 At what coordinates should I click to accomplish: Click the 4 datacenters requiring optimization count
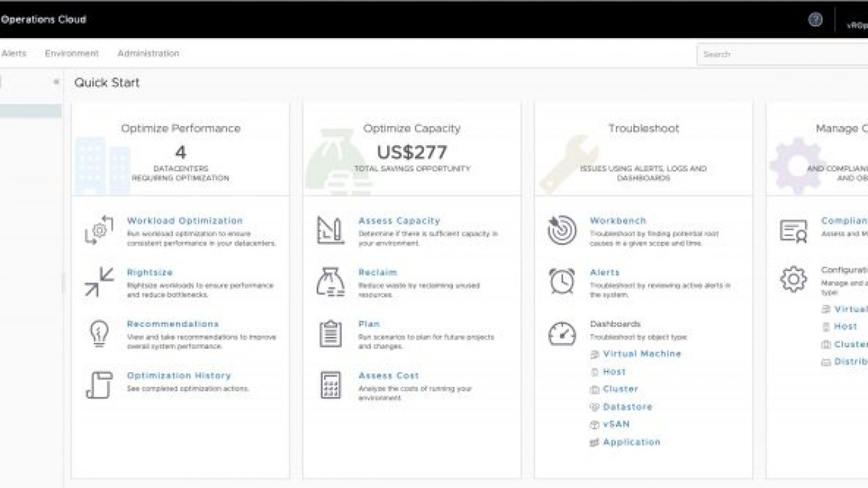pos(180,152)
